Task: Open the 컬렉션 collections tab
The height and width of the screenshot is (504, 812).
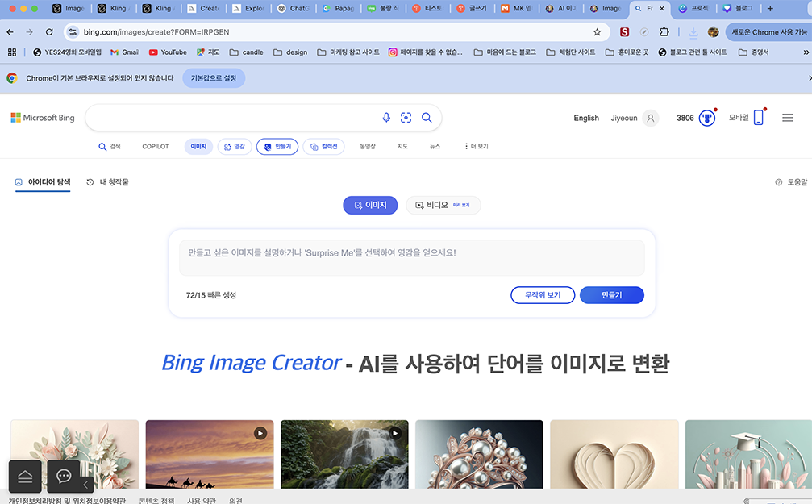Action: tap(323, 147)
